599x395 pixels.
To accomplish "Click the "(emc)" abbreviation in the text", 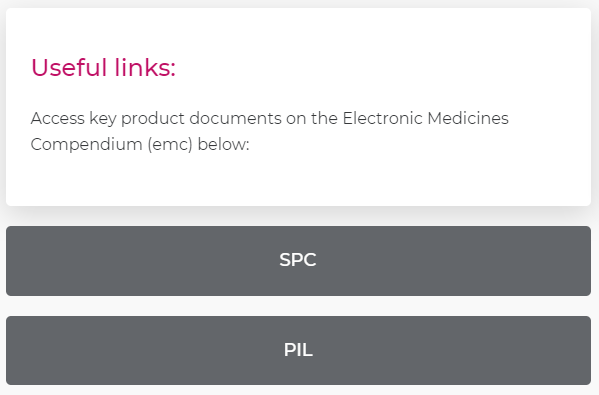I will [170, 145].
